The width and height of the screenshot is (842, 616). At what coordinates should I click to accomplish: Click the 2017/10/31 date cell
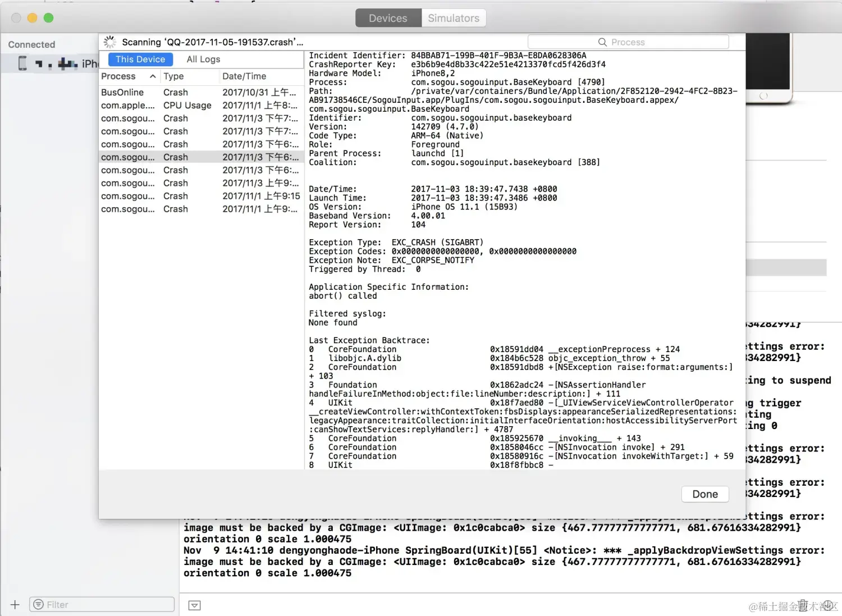[x=259, y=92]
